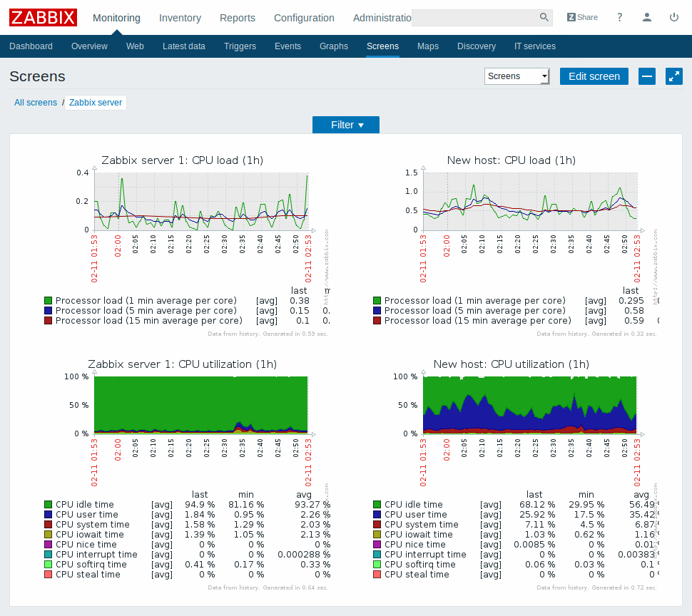Open the Screens selector dropdown
Screen dimensions: 692x616
pos(516,76)
